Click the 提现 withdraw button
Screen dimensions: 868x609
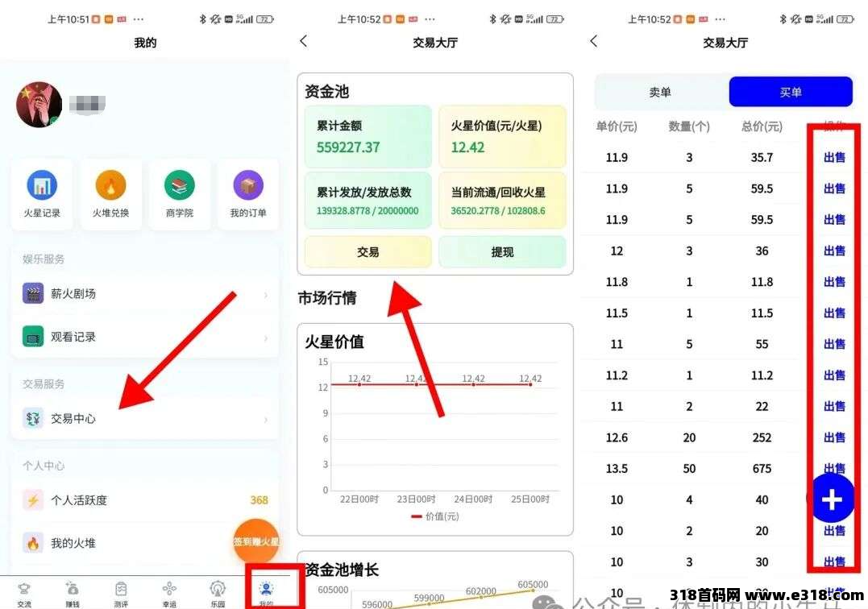(x=502, y=252)
